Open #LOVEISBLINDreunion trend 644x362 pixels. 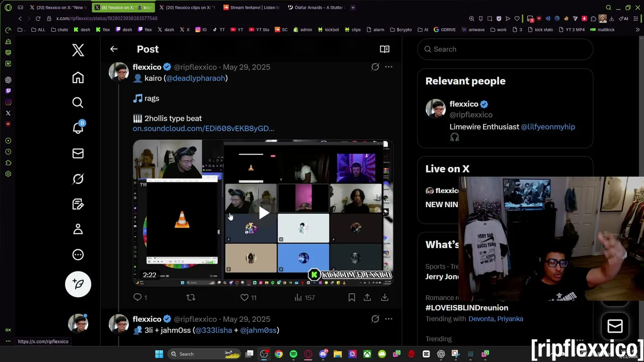tap(467, 308)
